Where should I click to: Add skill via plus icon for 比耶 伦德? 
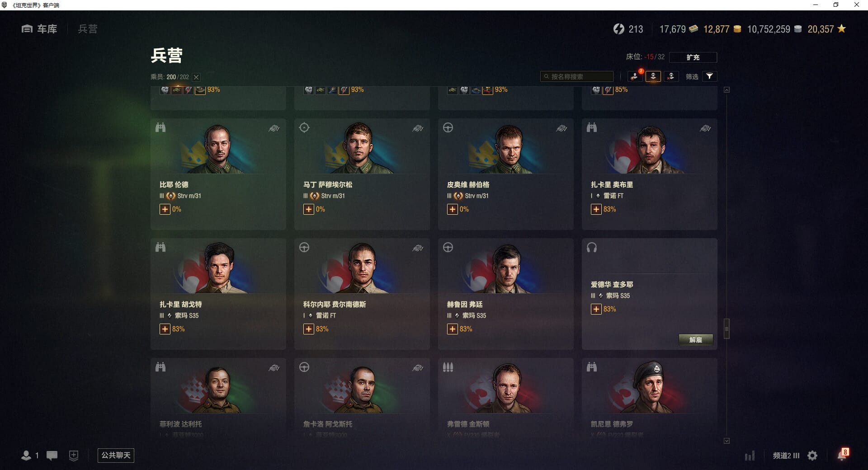[x=165, y=209]
